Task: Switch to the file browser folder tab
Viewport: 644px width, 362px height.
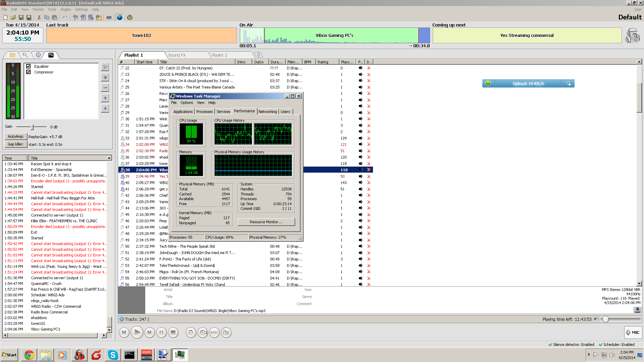Action: pos(13,55)
